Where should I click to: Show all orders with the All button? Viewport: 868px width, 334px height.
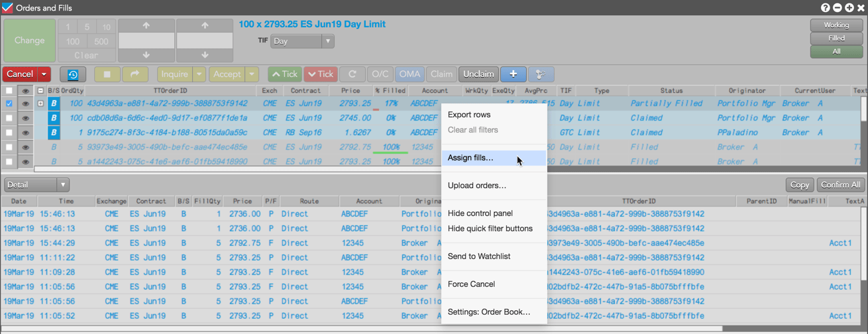click(x=836, y=52)
